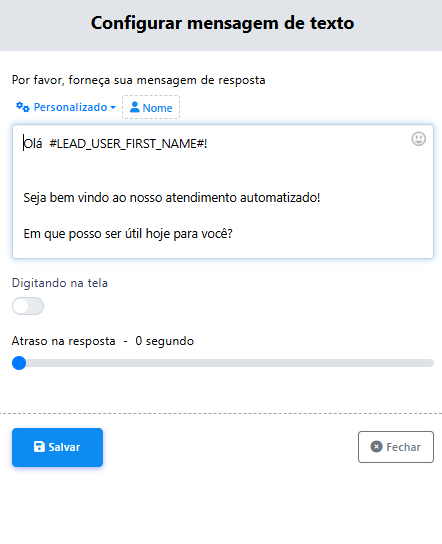Image resolution: width=442 pixels, height=544 pixels.
Task: Click the floppy disk icon on Salvar
Action: 39,447
